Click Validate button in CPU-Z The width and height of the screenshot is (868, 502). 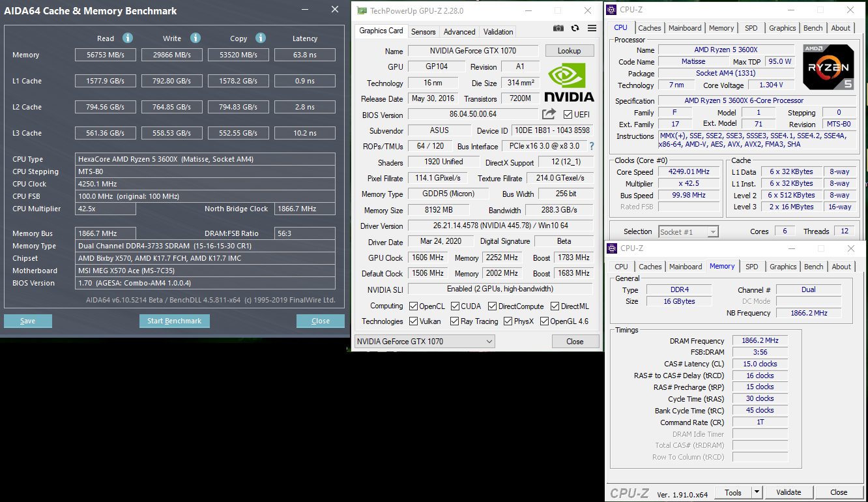pos(788,492)
